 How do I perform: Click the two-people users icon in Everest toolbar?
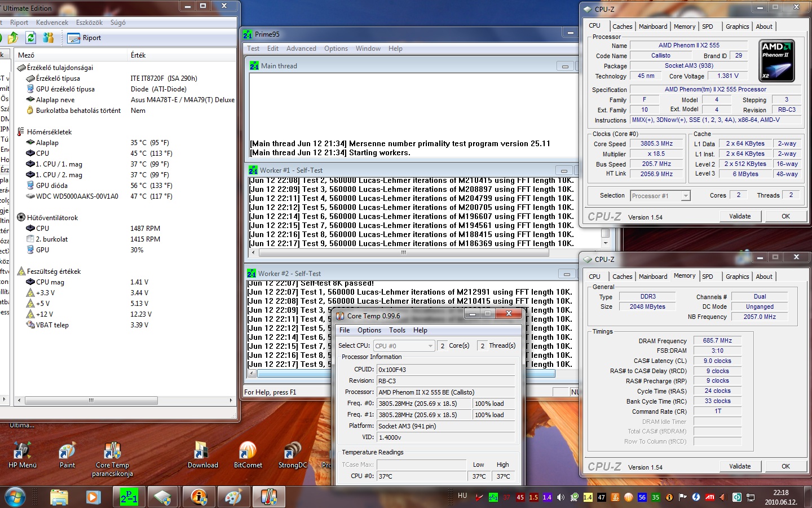[48, 38]
